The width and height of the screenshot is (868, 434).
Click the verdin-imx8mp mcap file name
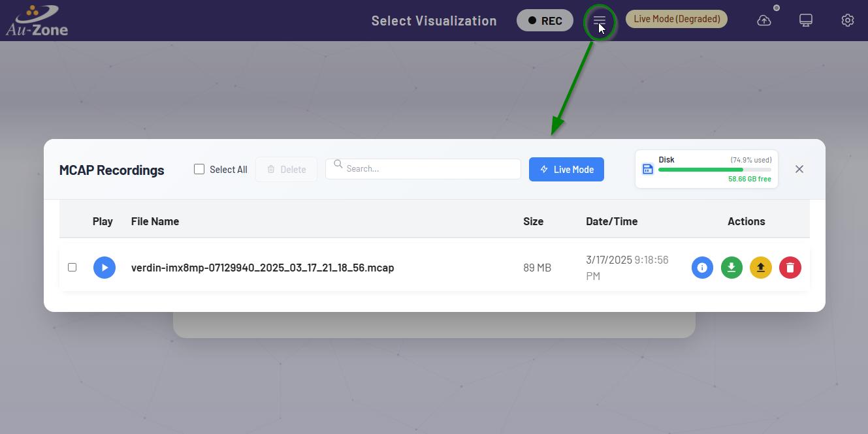pos(263,268)
